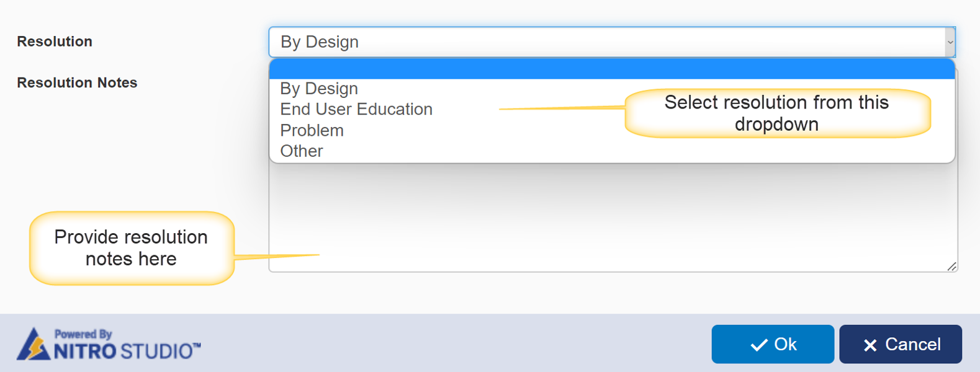Click the checkmark icon on Ok button
This screenshot has width=980, height=372.
pyautogui.click(x=758, y=345)
